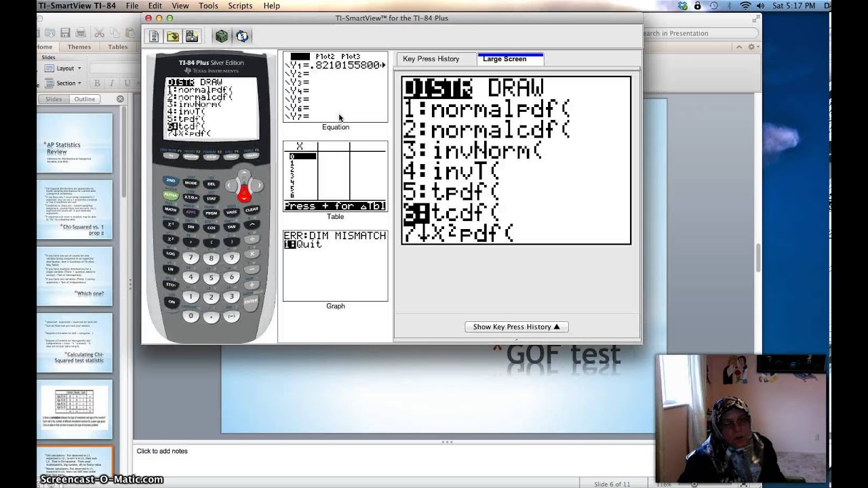The height and width of the screenshot is (488, 868).
Task: Click the green cube icon in TI-SmartView toolbar
Action: click(x=222, y=36)
